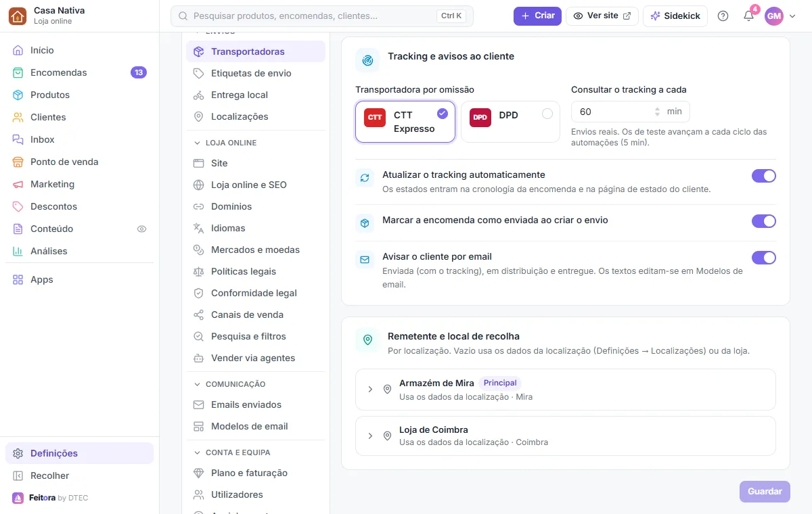The height and width of the screenshot is (514, 812).
Task: Click the Produtos cube icon
Action: click(18, 95)
